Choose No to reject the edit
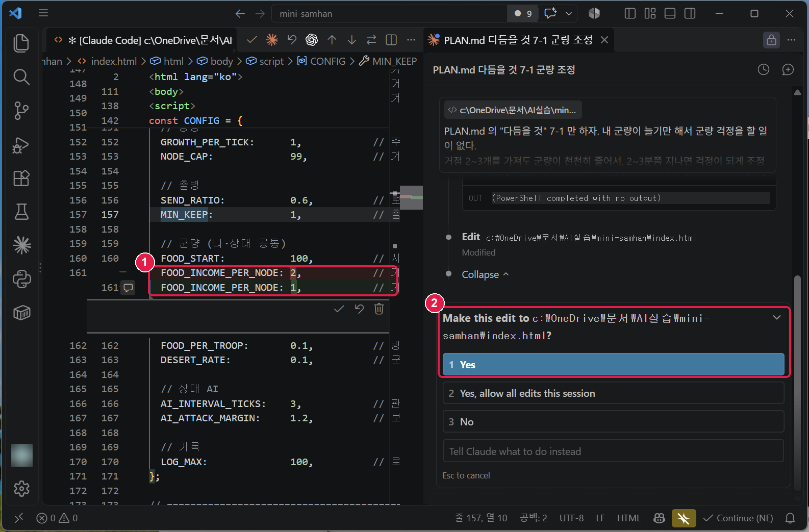Viewport: 809px width, 532px height. tap(613, 422)
